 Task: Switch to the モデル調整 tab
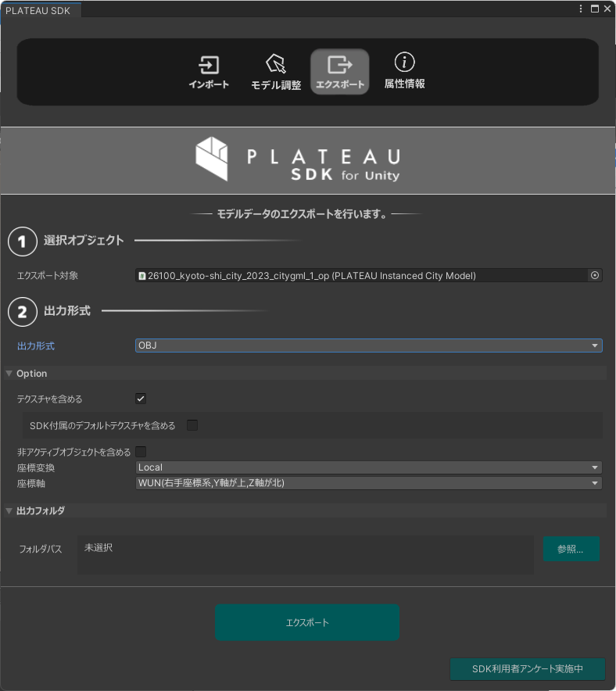pyautogui.click(x=276, y=71)
